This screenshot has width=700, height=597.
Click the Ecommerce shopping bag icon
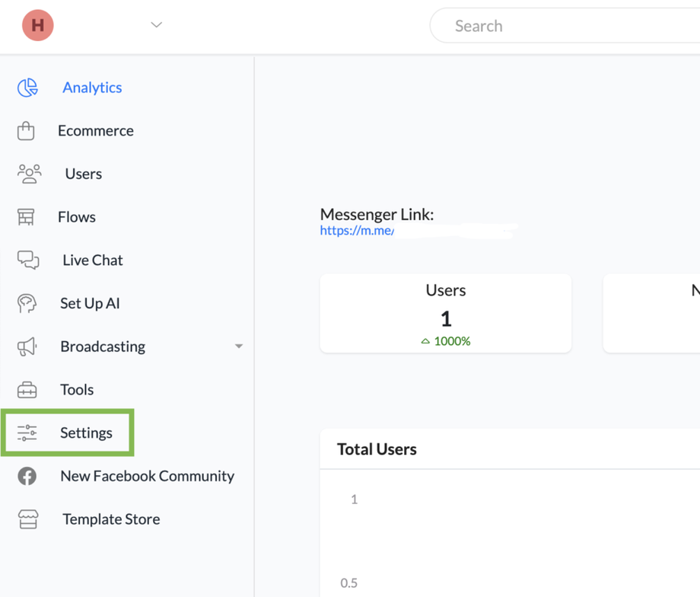26,131
